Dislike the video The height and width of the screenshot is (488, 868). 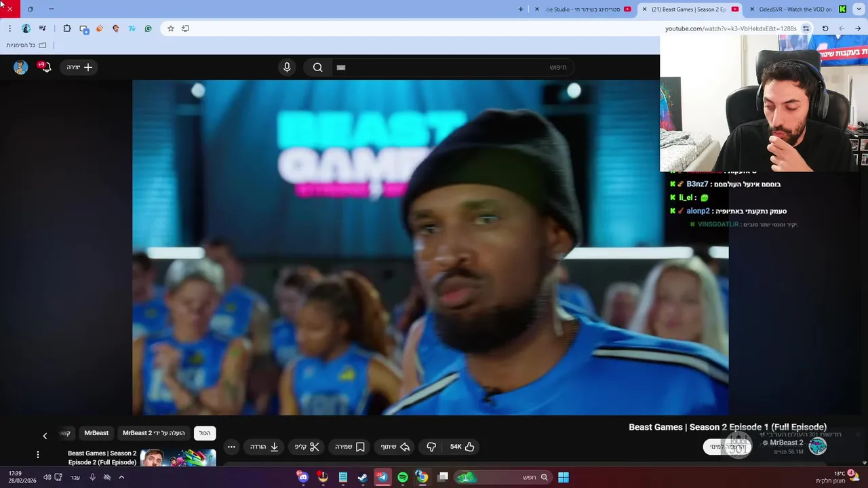tap(431, 447)
